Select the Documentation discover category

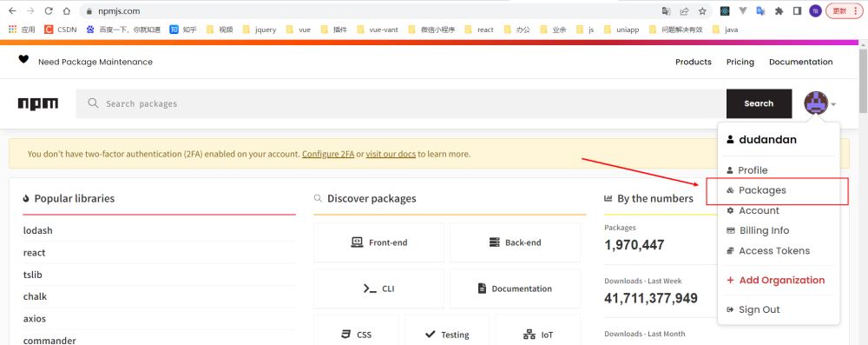515,289
